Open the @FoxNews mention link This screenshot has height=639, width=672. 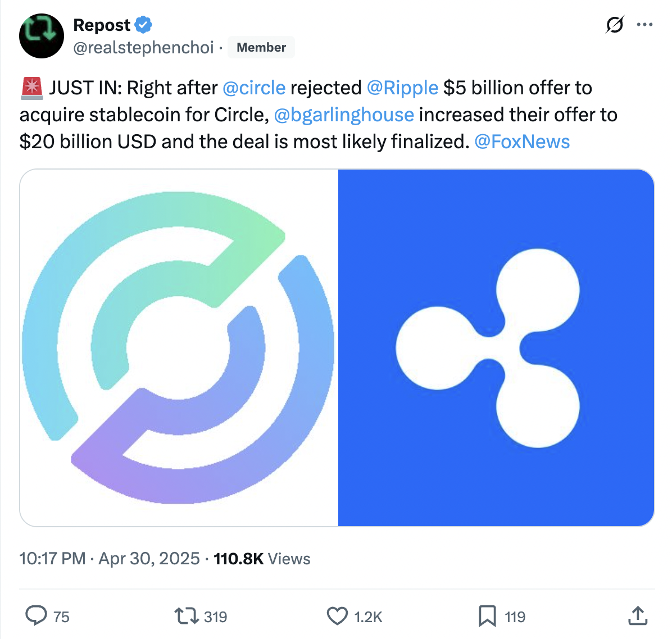(522, 142)
